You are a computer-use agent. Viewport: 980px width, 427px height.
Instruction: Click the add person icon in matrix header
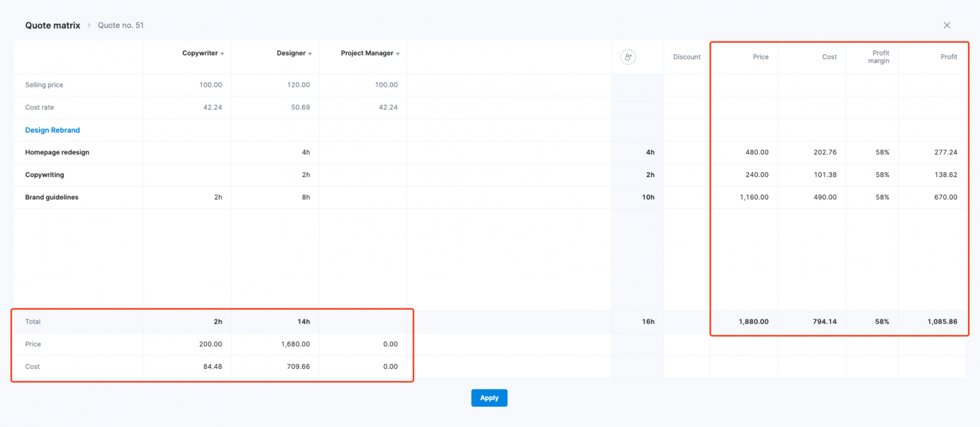pos(628,57)
